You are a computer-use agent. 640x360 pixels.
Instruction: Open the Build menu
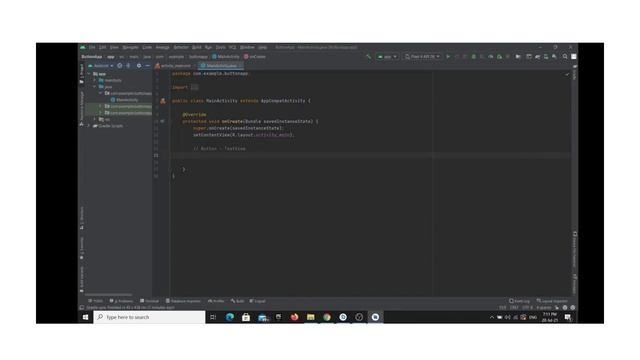(x=197, y=47)
